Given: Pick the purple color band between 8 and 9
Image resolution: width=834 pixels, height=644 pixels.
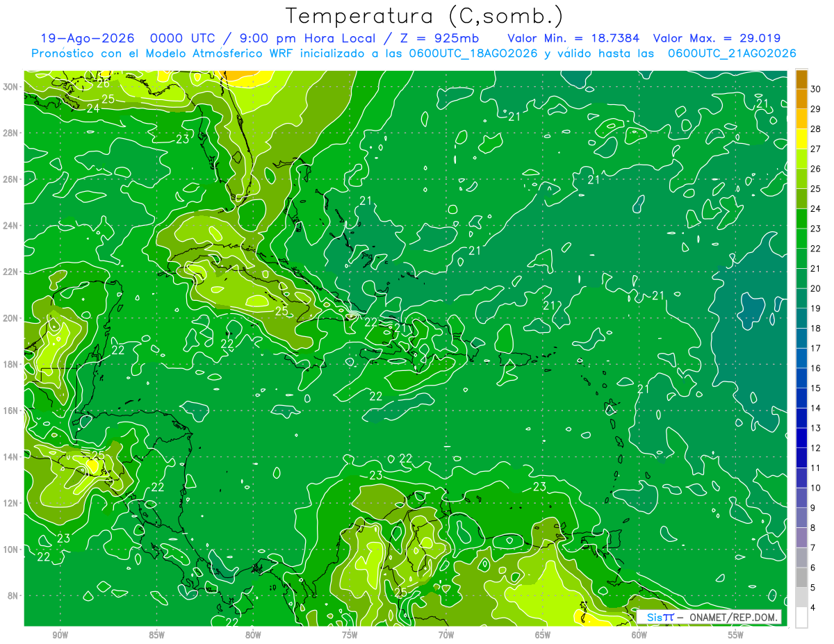Looking at the screenshot, I should tap(801, 518).
